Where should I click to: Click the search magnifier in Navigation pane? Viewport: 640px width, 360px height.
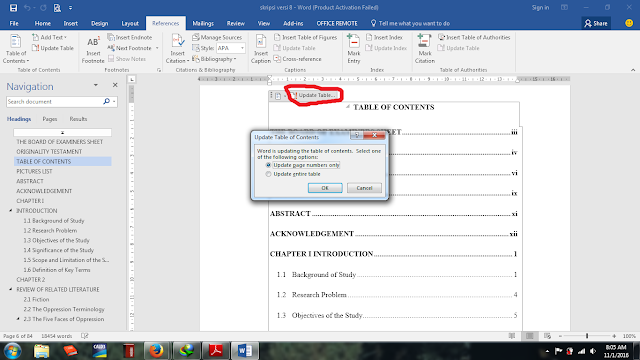click(x=107, y=101)
